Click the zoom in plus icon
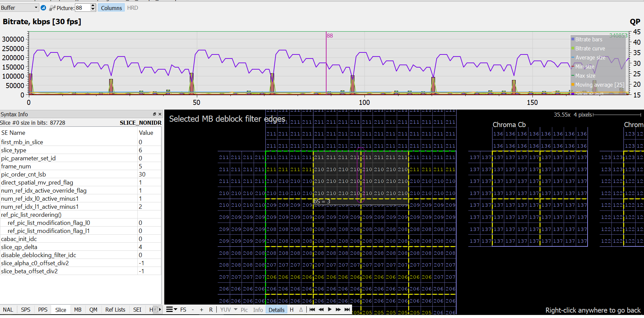The height and width of the screenshot is (318, 644). click(x=202, y=310)
